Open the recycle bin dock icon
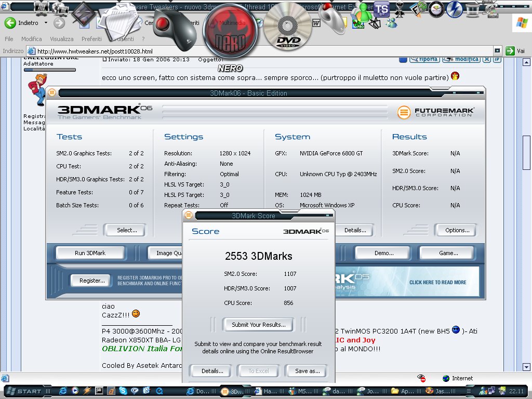The width and height of the screenshot is (532, 399). coord(472,9)
